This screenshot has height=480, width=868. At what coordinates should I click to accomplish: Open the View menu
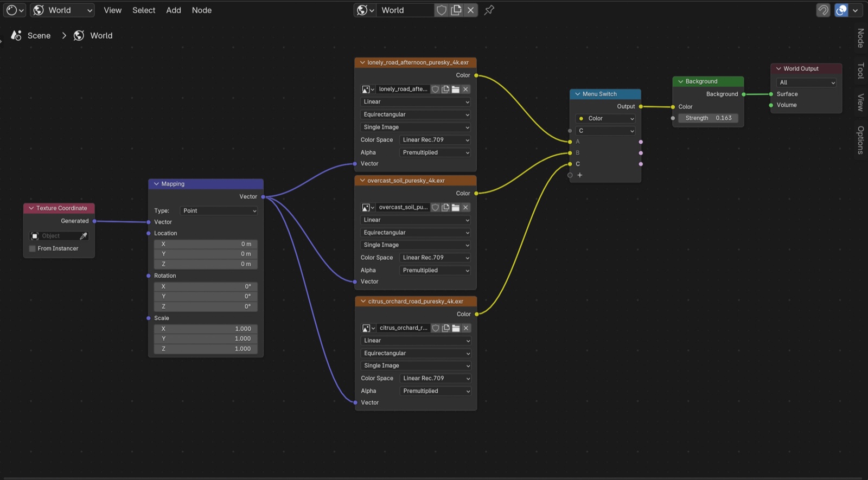(x=113, y=10)
